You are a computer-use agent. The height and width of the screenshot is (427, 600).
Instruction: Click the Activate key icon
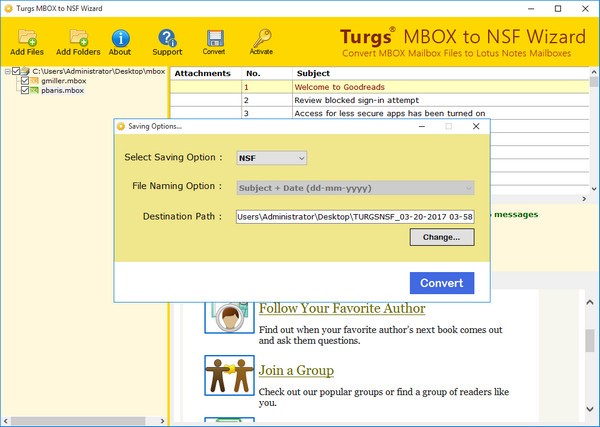click(261, 39)
